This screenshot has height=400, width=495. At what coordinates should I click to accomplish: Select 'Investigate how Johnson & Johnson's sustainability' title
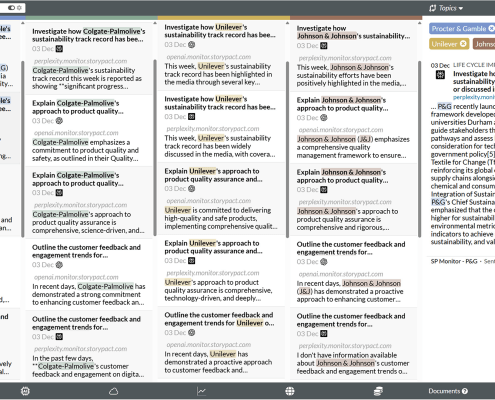point(353,32)
